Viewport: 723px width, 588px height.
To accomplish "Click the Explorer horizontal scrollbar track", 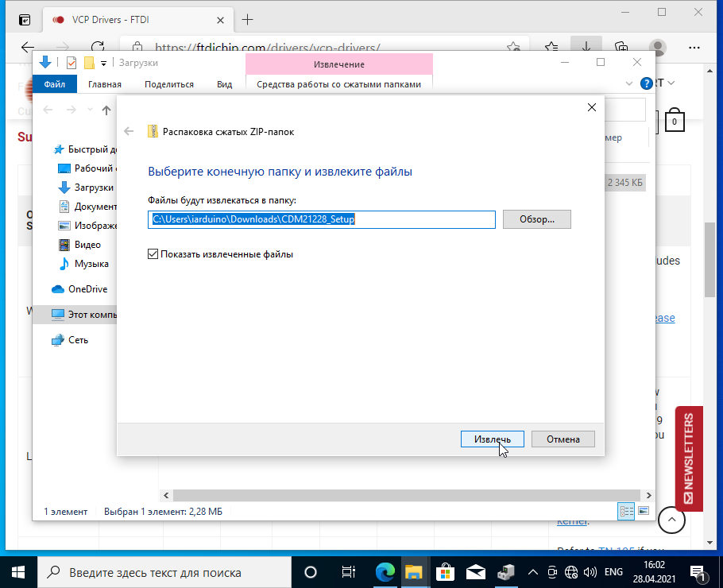I will pyautogui.click(x=406, y=495).
